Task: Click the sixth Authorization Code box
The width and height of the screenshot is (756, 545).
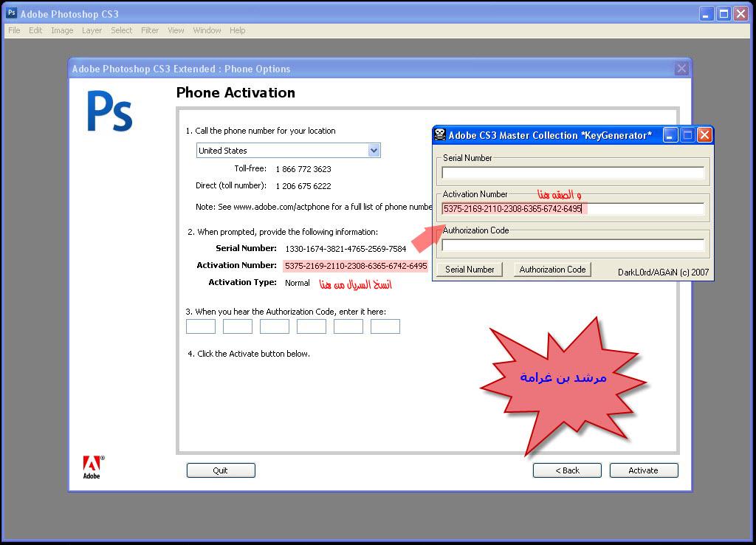Action: click(385, 326)
